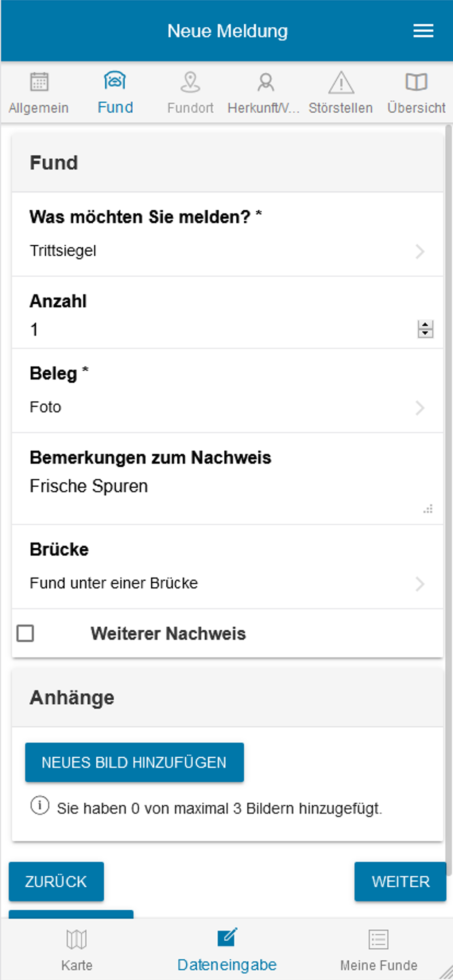453x980 pixels.
Task: Select the Allgemein calendar icon
Action: point(39,82)
